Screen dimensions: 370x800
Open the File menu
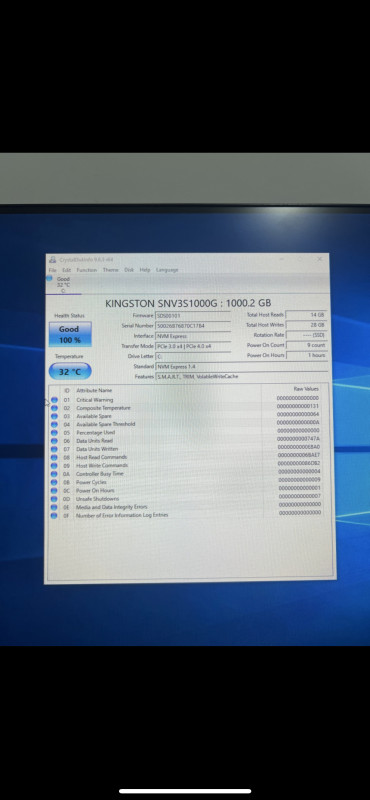click(x=53, y=270)
